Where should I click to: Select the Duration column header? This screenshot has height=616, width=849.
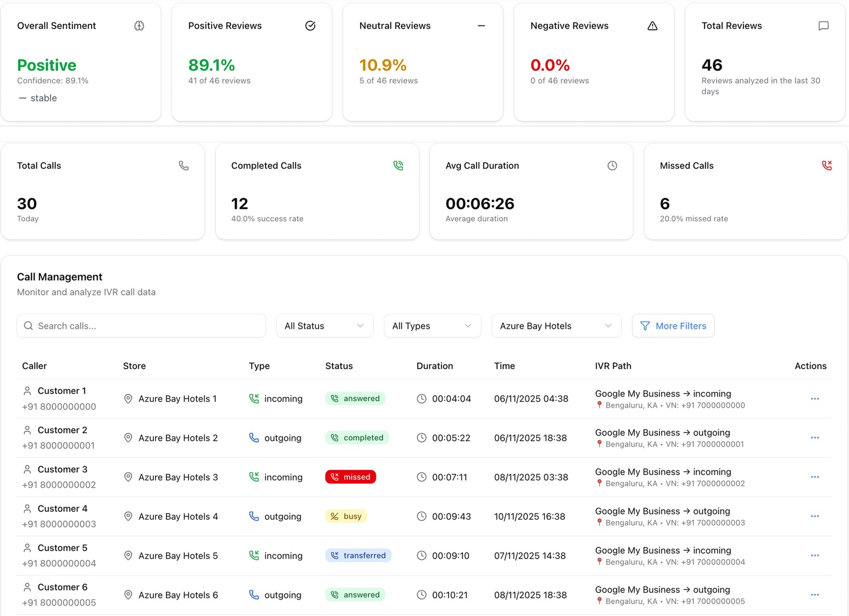pyautogui.click(x=434, y=366)
